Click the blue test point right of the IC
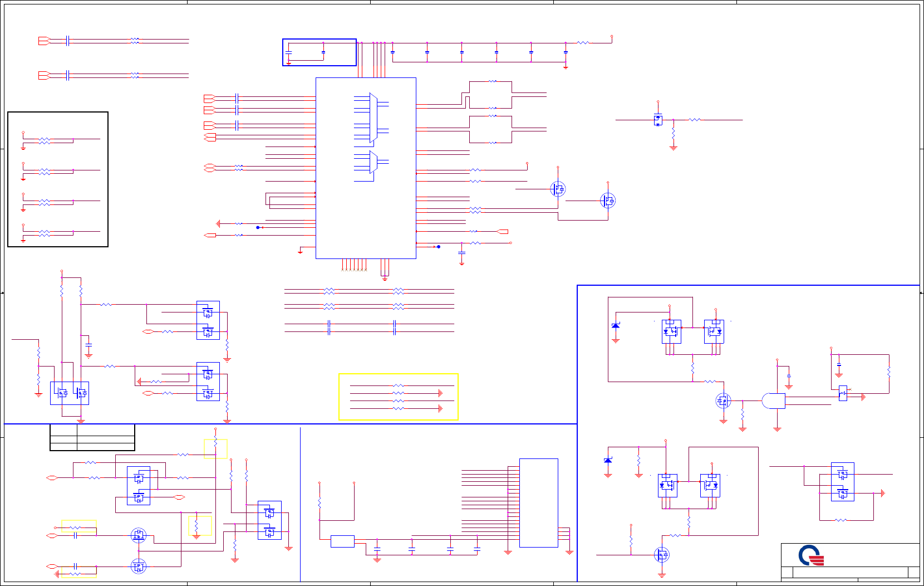This screenshot has height=586, width=924. click(x=439, y=246)
